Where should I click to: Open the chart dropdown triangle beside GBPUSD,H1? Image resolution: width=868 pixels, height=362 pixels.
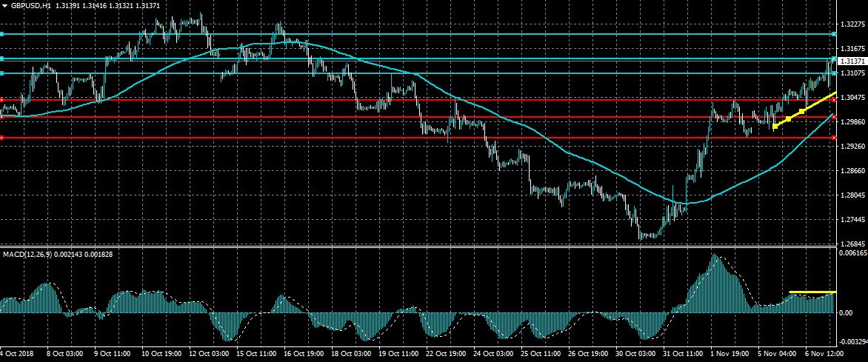(x=4, y=5)
